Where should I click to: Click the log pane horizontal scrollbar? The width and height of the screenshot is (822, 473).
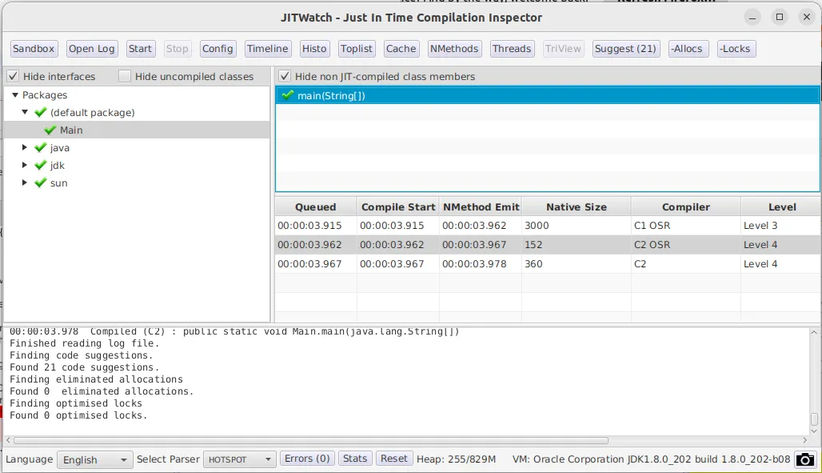click(x=311, y=440)
